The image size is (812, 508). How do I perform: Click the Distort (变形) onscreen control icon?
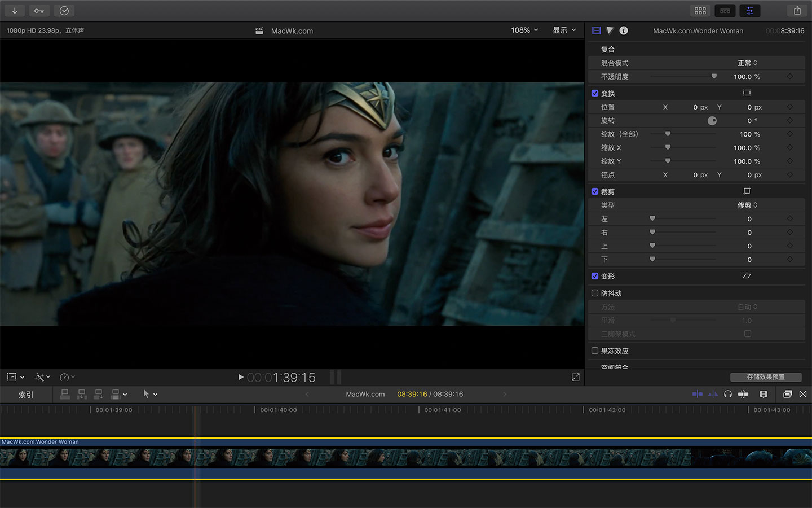747,276
